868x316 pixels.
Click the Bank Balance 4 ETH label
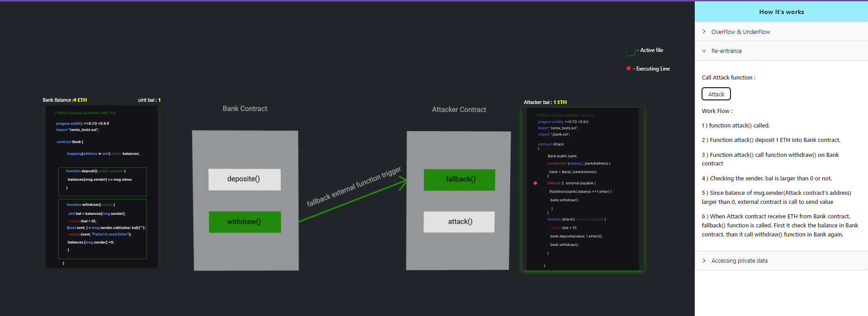(65, 100)
